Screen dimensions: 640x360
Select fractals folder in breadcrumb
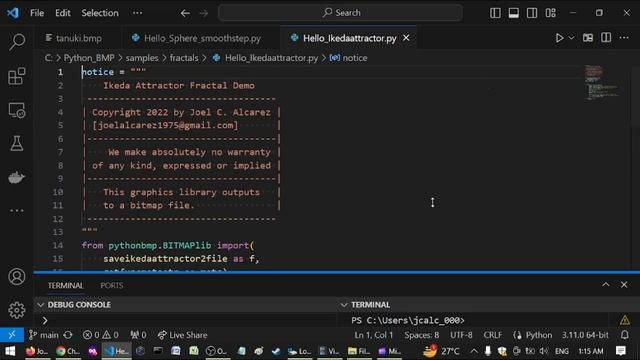pos(184,58)
